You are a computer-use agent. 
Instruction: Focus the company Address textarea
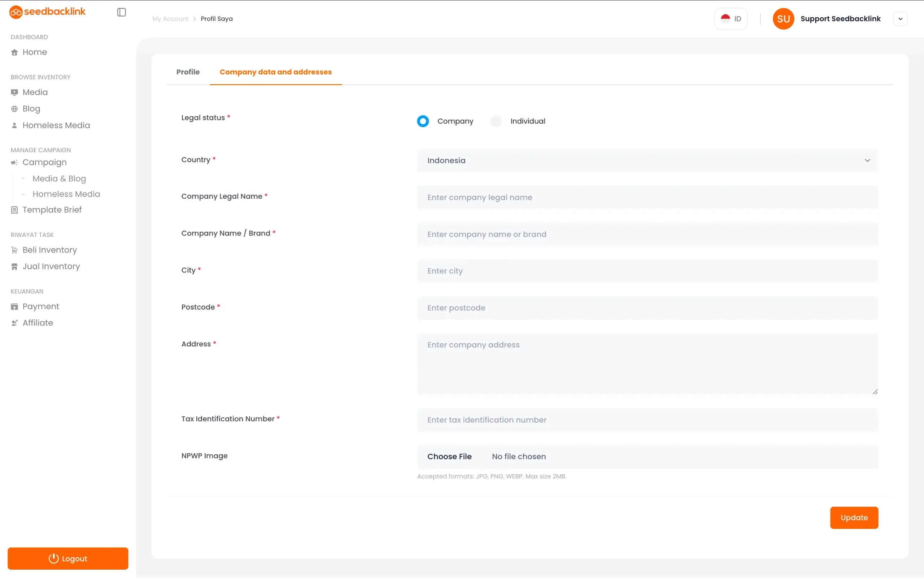click(648, 364)
